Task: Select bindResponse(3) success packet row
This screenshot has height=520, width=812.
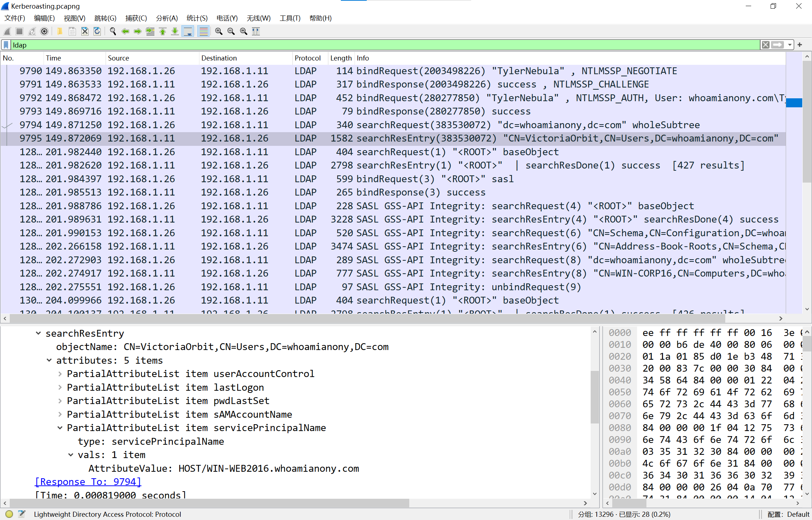Action: click(x=393, y=192)
